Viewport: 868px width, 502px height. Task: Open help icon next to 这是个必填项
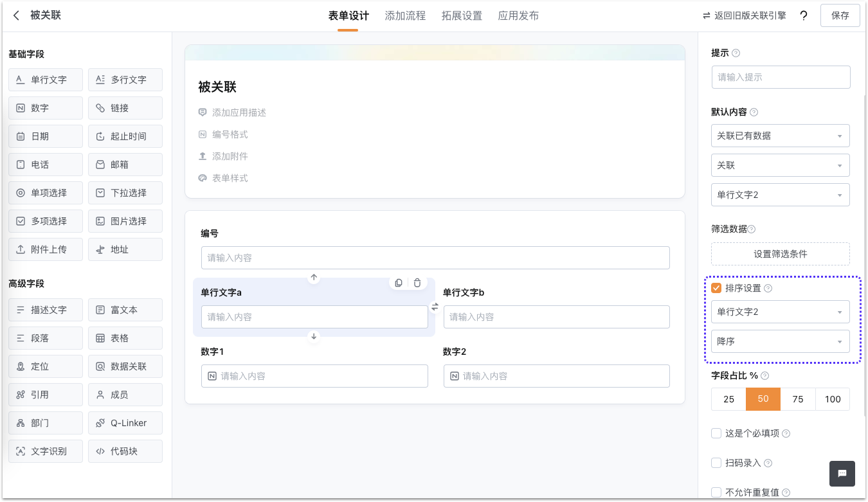[x=786, y=434]
